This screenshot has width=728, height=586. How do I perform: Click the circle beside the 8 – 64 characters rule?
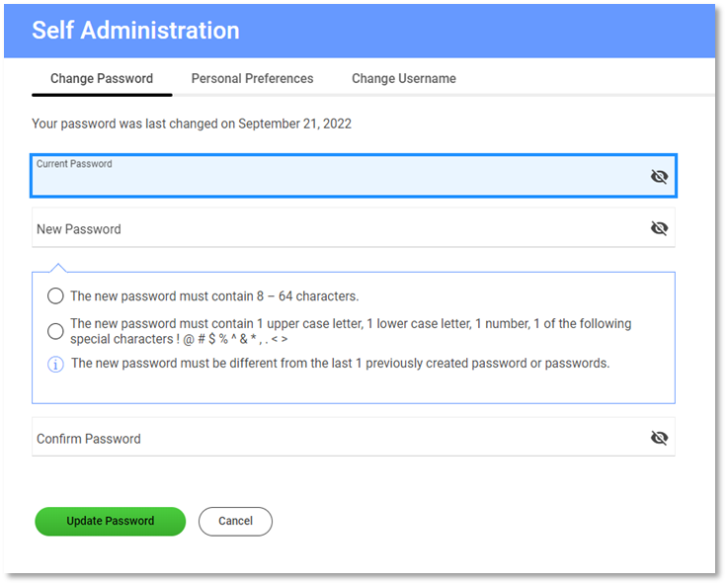pos(55,295)
